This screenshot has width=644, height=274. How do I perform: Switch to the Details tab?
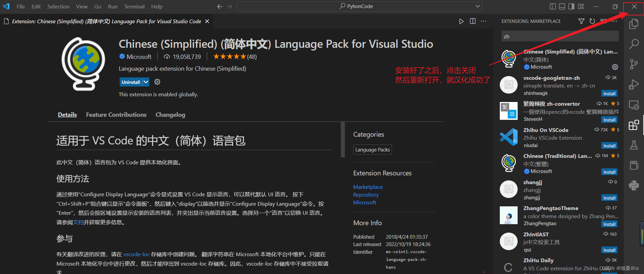click(x=67, y=115)
